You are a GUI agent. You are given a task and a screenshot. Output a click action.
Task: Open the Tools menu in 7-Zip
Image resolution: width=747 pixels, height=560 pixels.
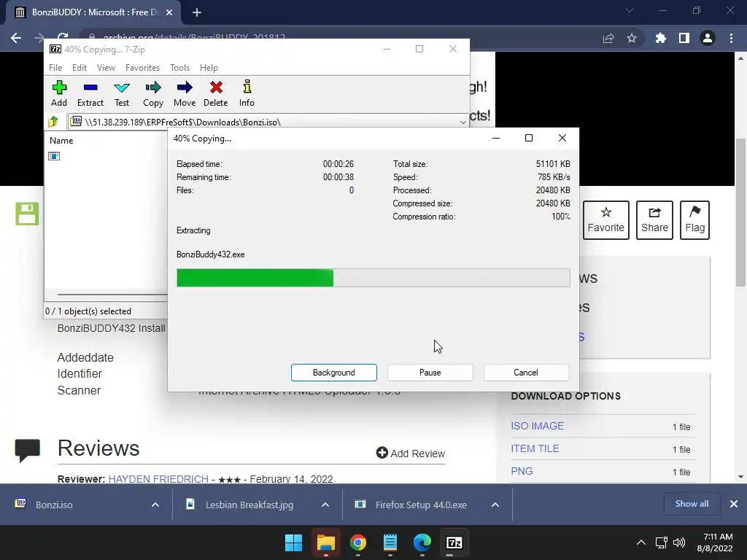(179, 68)
